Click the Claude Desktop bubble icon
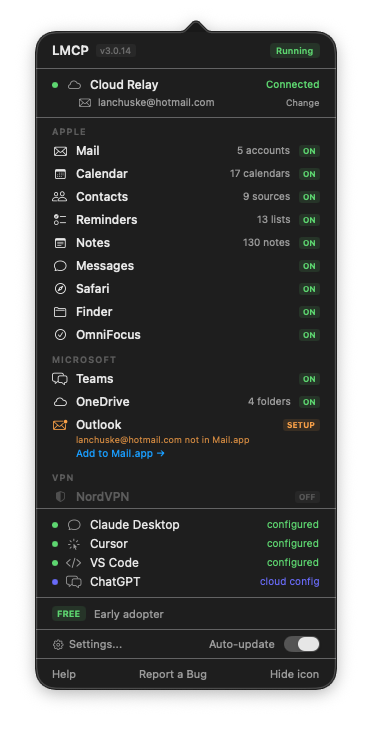This screenshot has width=372, height=729. pos(74,525)
